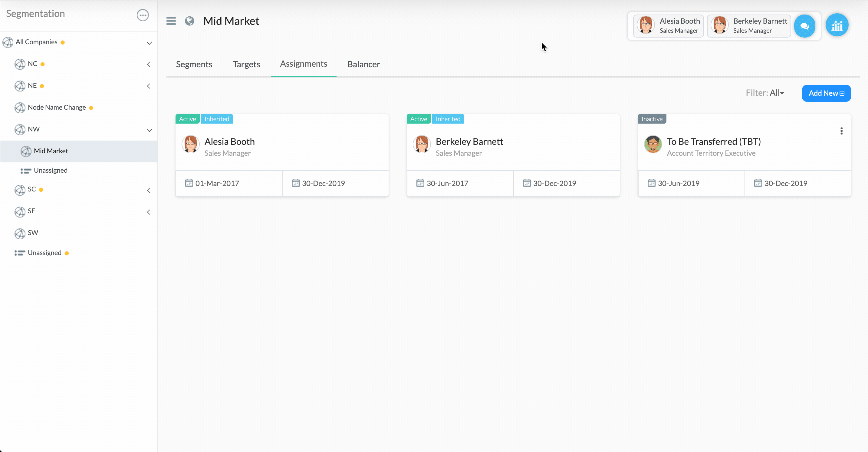This screenshot has width=868, height=452.
Task: Expand the NE tree node chevron
Action: (x=149, y=86)
